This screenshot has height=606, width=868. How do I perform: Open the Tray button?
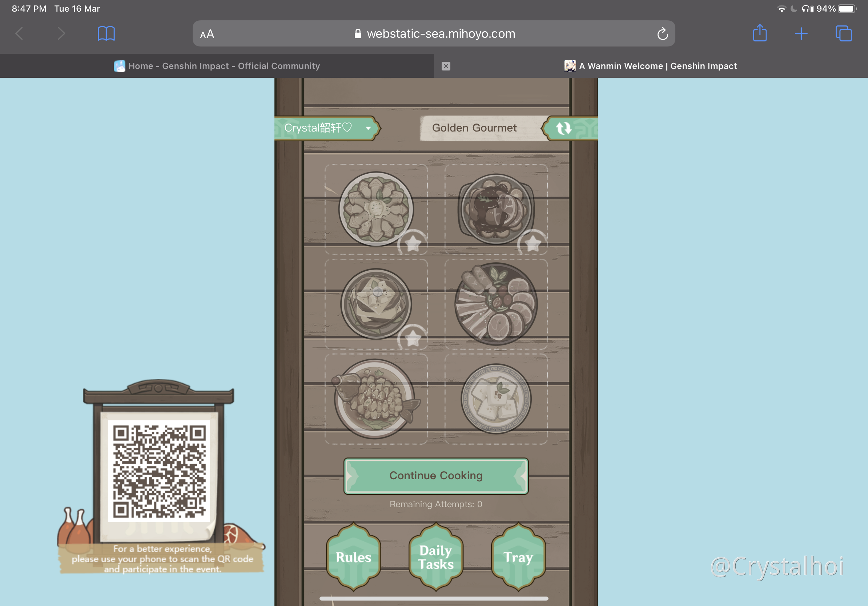(518, 557)
